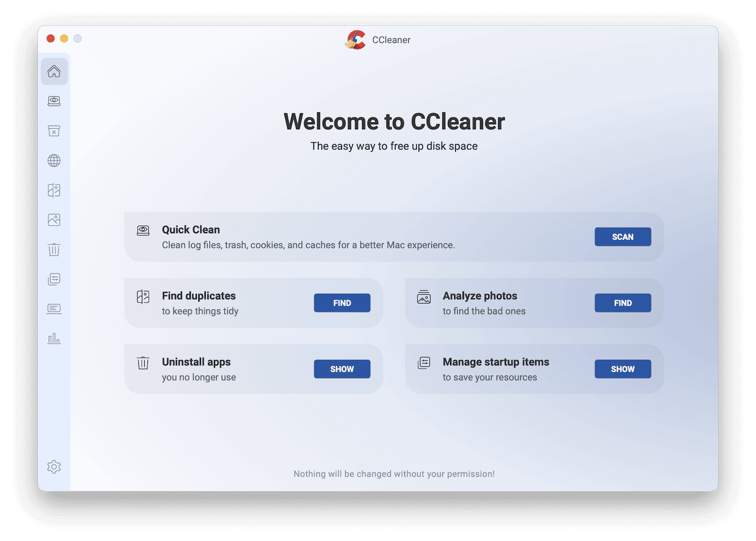Open Quick Clean in the sidebar

[x=54, y=101]
